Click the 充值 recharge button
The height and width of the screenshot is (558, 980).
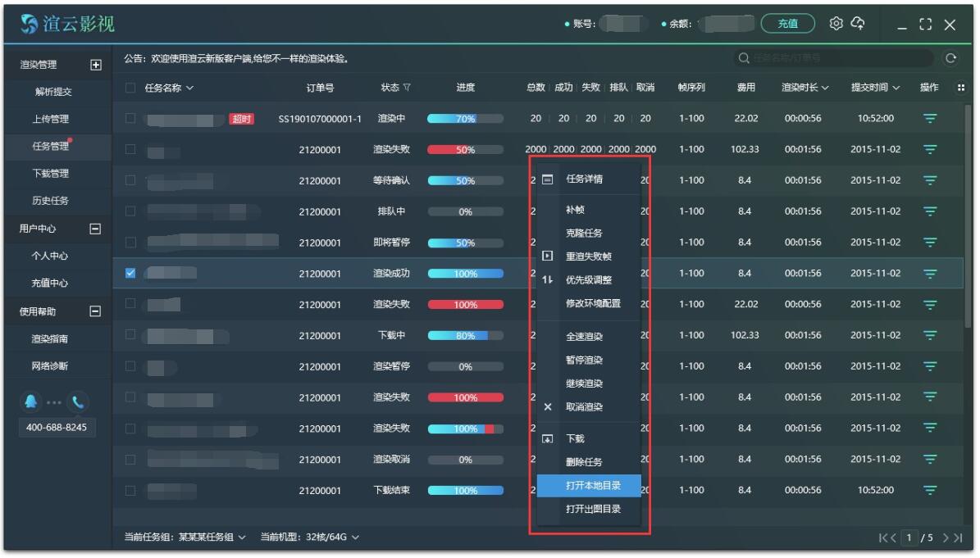coord(786,25)
